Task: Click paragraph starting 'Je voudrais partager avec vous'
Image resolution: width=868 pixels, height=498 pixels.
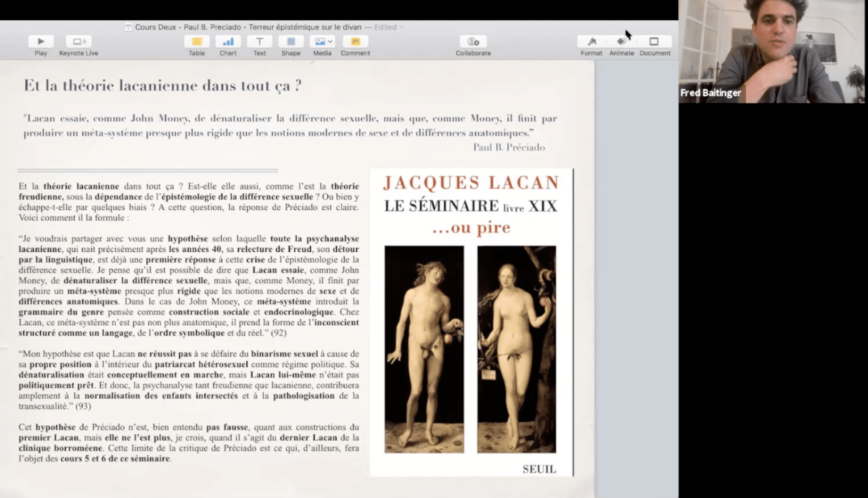Action: 189,286
